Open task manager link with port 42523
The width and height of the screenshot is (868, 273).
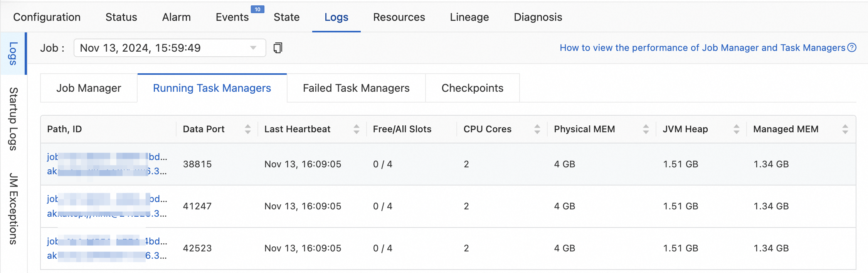pos(107,241)
